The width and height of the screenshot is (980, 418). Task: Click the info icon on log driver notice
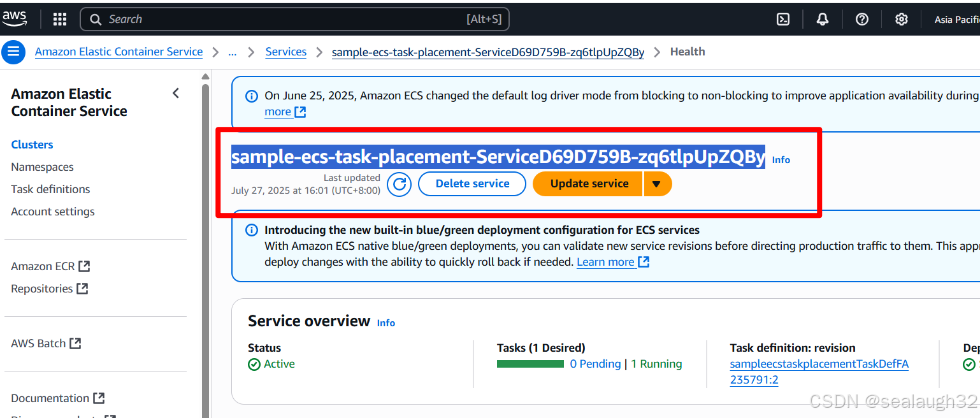coord(252,96)
